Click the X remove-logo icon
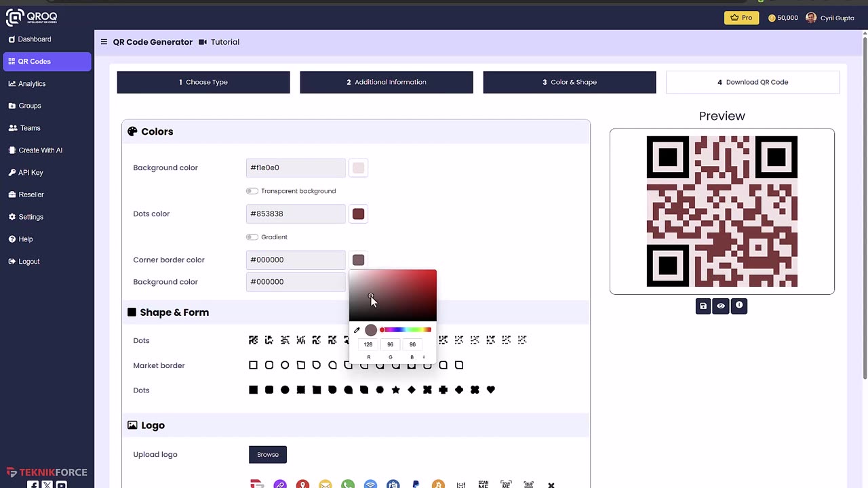868x488 pixels. click(551, 485)
